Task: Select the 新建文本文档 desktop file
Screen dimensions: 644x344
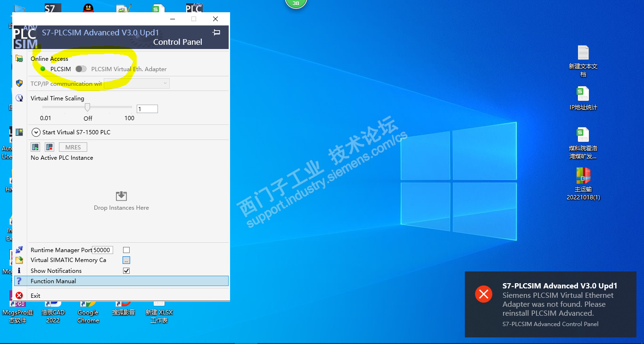Action: (583, 61)
